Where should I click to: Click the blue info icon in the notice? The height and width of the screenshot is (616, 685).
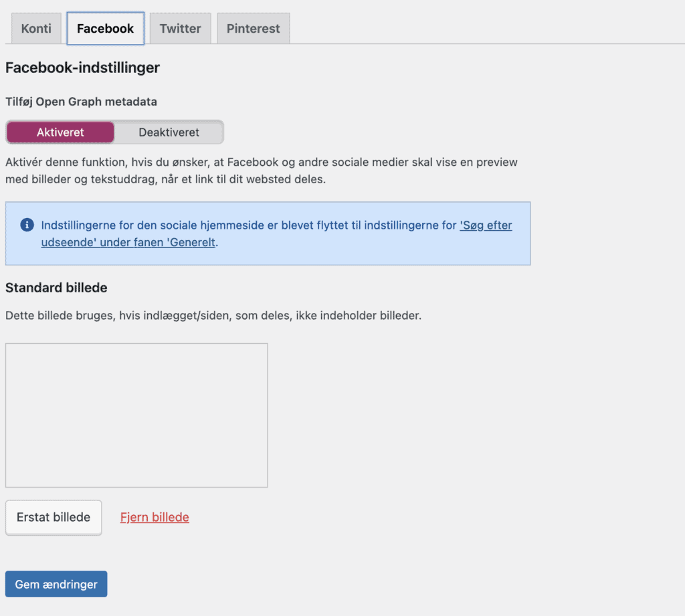coord(27,225)
